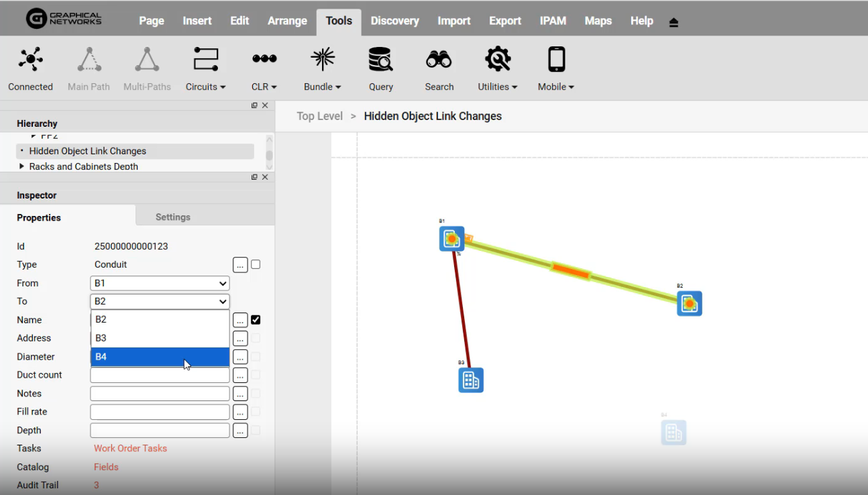This screenshot has width=868, height=495.
Task: Click the Connected tool icon
Action: 31,60
